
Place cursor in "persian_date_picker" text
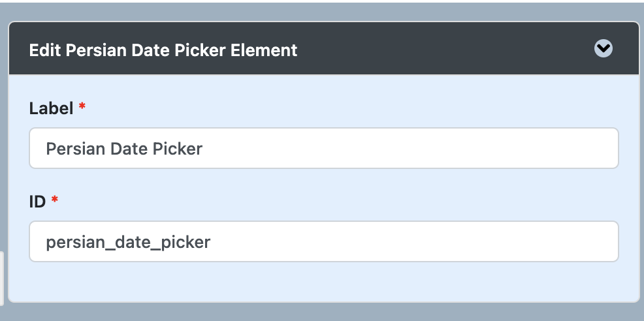[x=128, y=243]
